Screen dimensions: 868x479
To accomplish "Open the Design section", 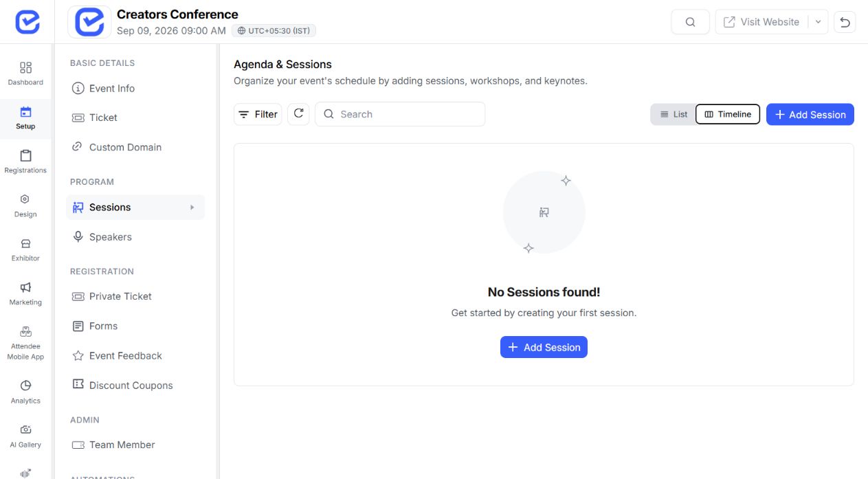I will pyautogui.click(x=25, y=205).
